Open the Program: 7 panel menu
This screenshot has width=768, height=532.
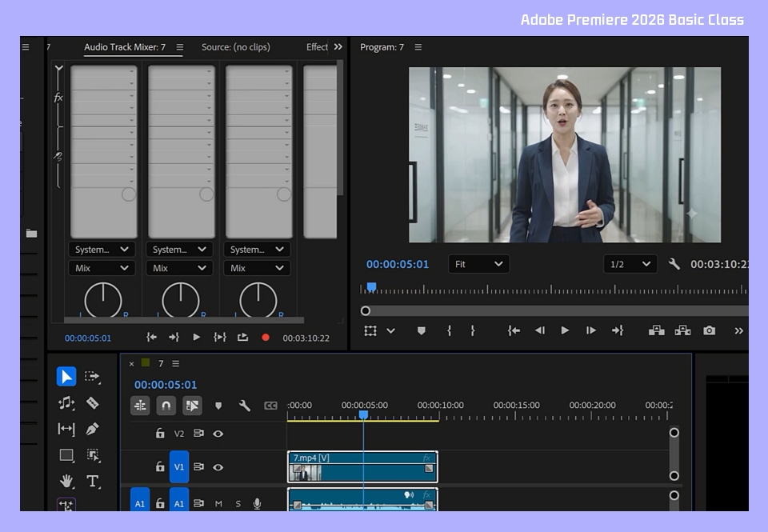(x=418, y=47)
